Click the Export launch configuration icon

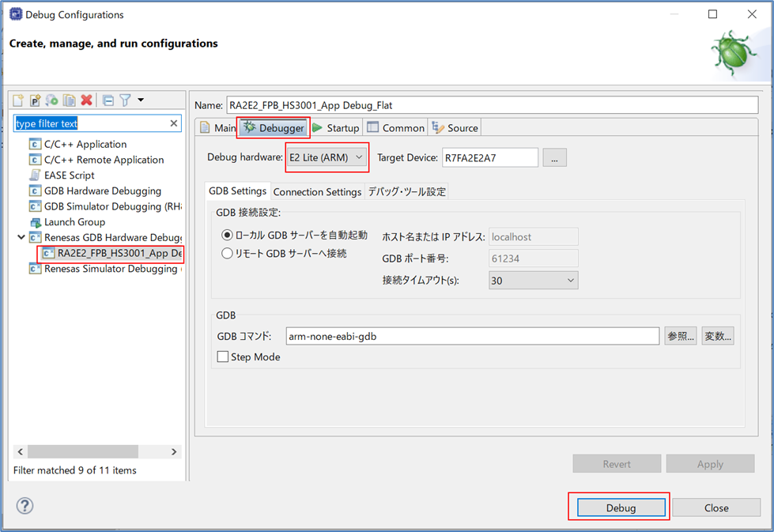[x=52, y=100]
